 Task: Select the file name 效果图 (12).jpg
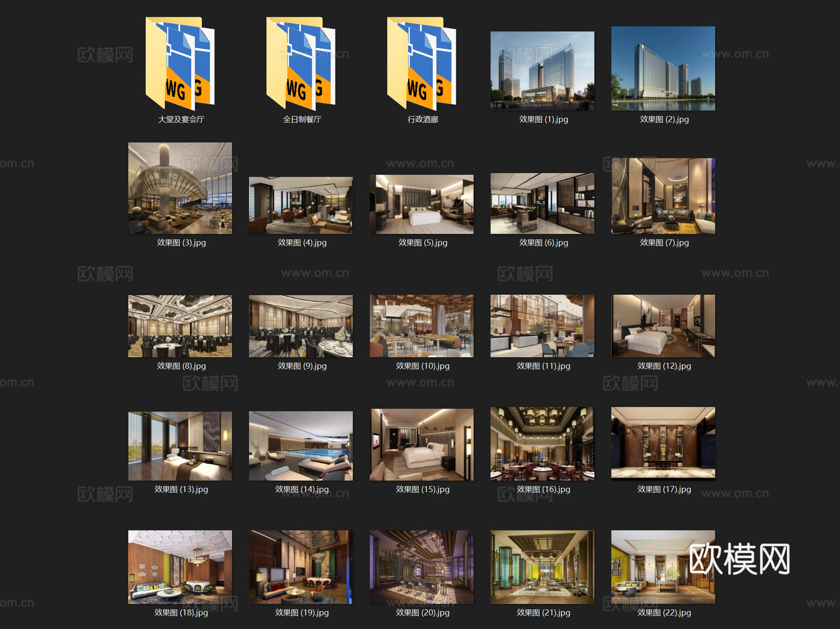tap(665, 366)
